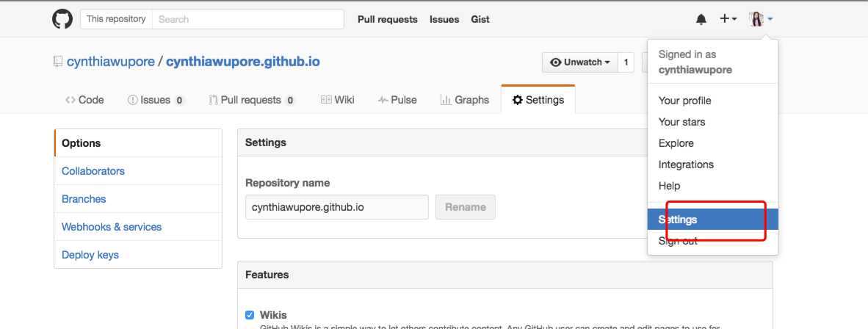
Task: Choose Settings from user menu
Action: 713,220
